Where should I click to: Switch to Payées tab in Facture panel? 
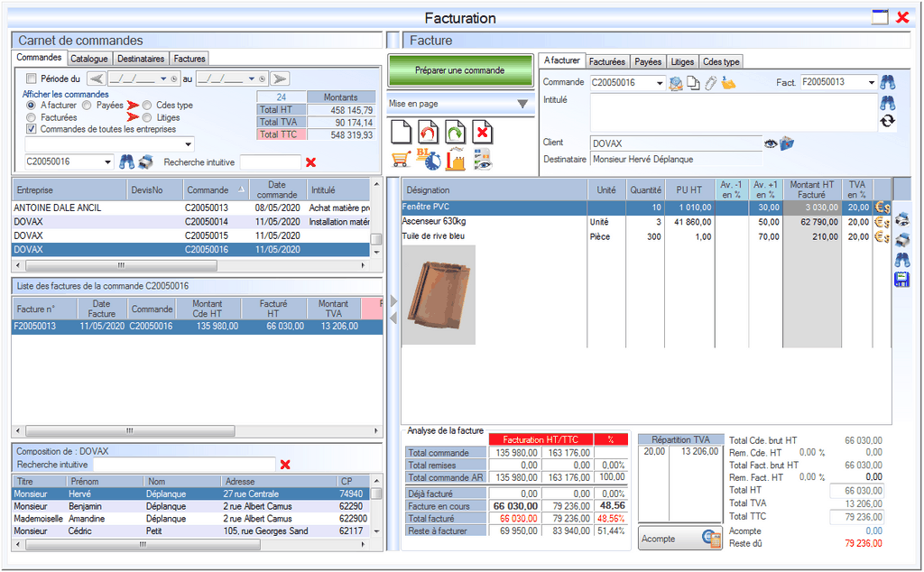pyautogui.click(x=648, y=61)
